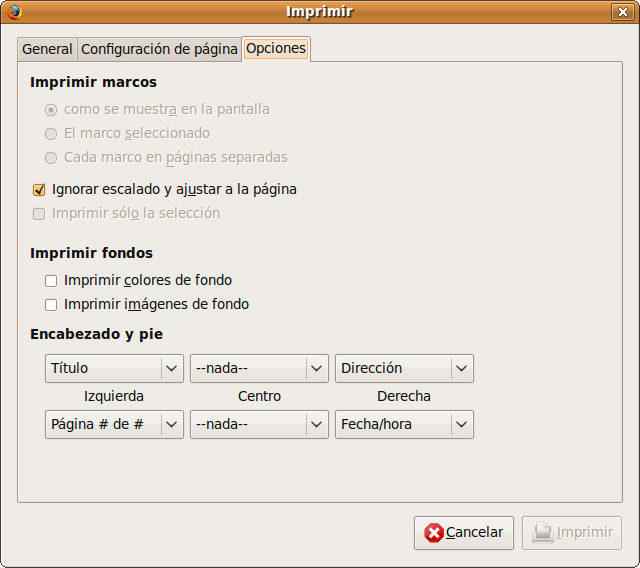Enable 'Imprimir colores de fondo' checkbox
640x568 pixels.
[x=51, y=281]
